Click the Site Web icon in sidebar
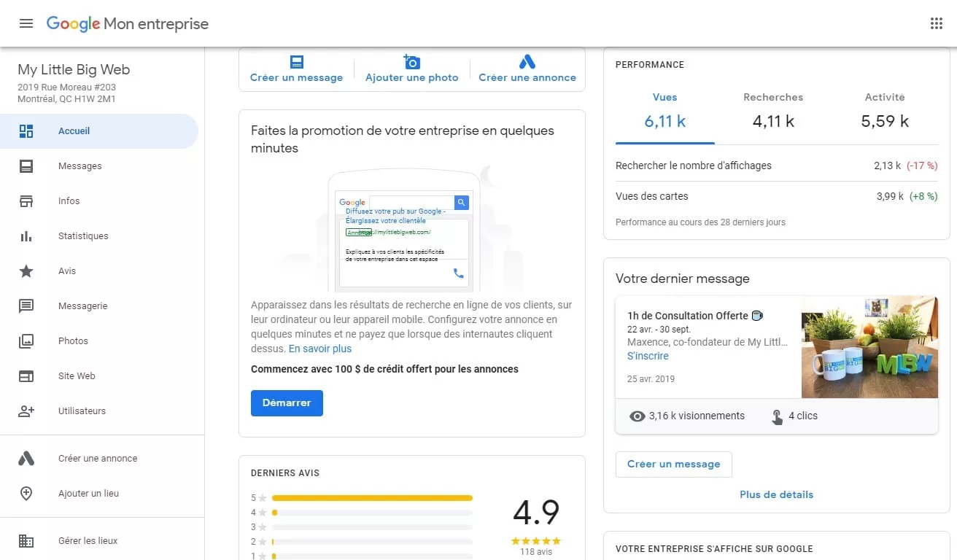 click(x=26, y=376)
